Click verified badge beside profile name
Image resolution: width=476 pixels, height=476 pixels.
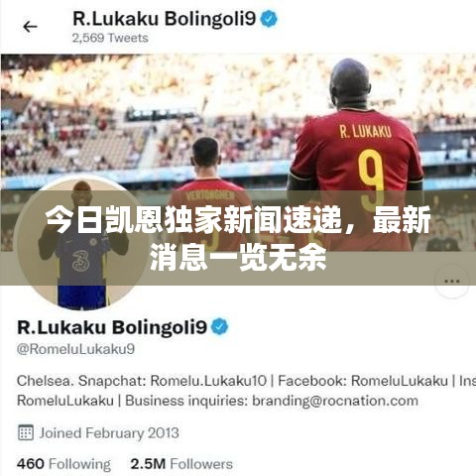pos(220,326)
